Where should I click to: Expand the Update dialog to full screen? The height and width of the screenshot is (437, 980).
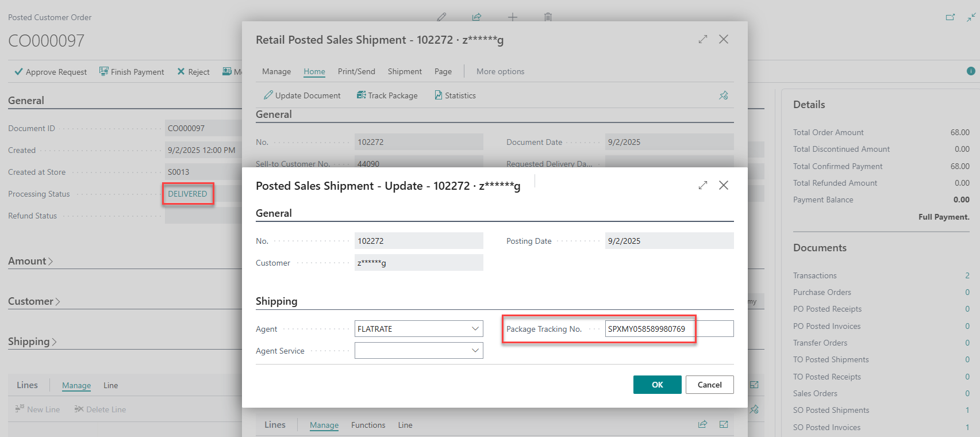coord(702,185)
